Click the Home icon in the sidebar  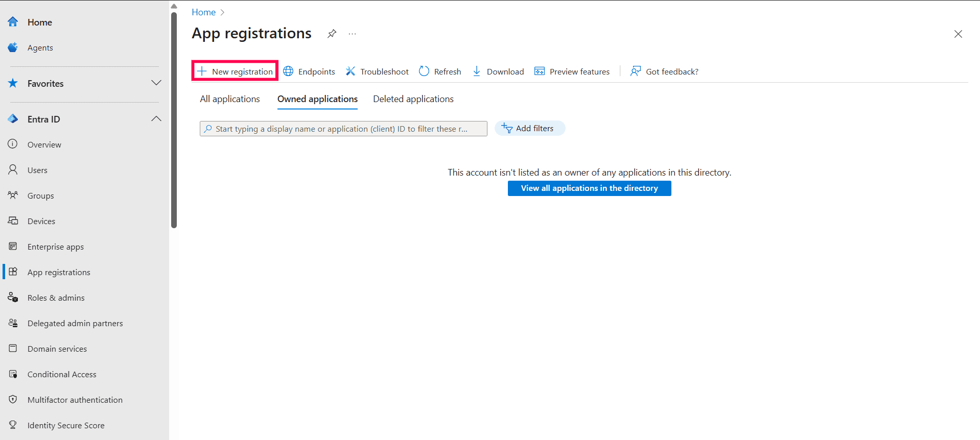tap(13, 21)
